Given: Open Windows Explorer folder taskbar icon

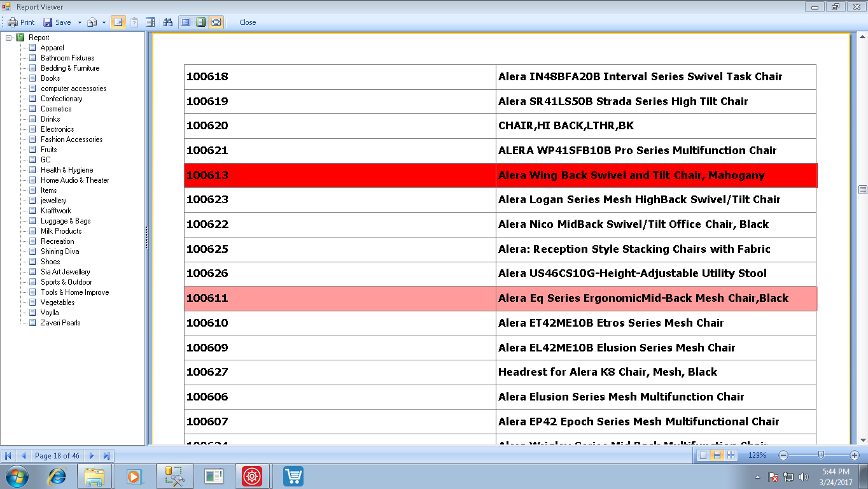Looking at the screenshot, I should point(94,476).
